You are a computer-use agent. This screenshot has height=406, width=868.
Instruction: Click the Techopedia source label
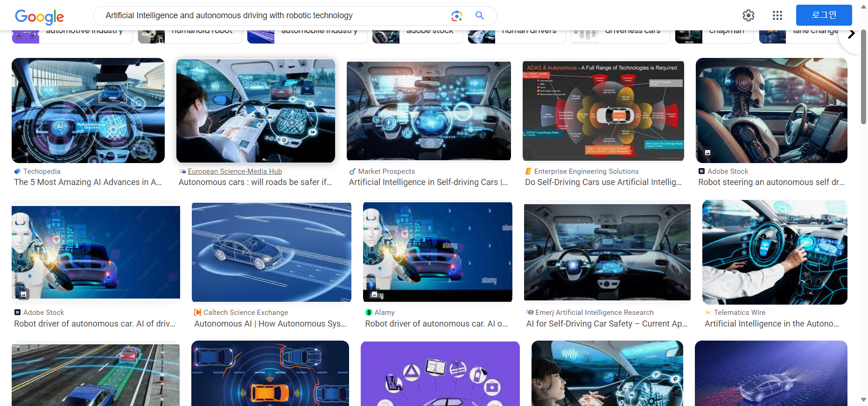pyautogui.click(x=42, y=171)
